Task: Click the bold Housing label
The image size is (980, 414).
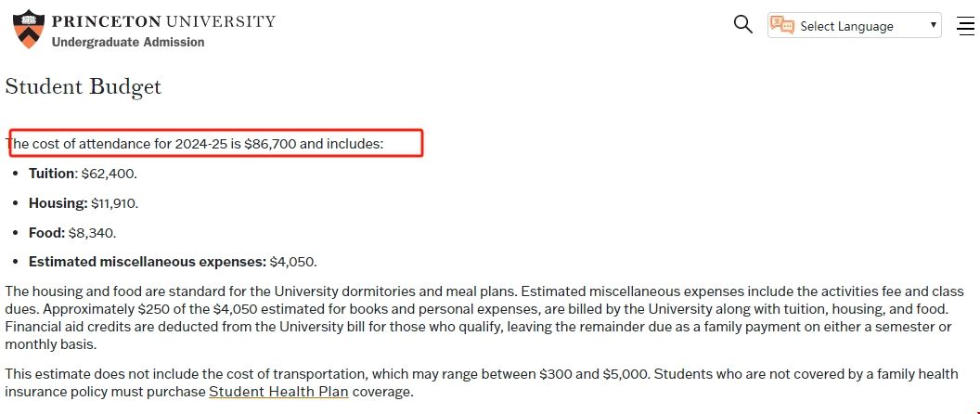Action: click(58, 203)
